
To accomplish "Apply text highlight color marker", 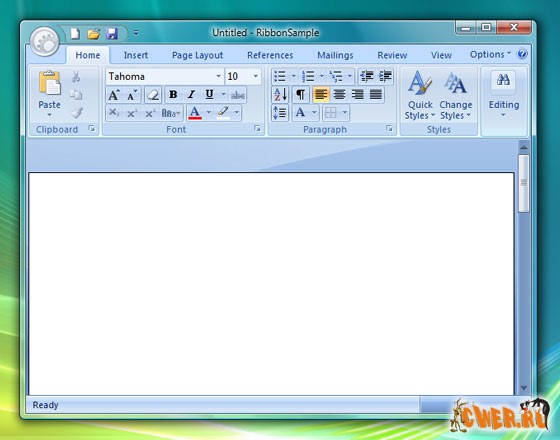I will [223, 113].
